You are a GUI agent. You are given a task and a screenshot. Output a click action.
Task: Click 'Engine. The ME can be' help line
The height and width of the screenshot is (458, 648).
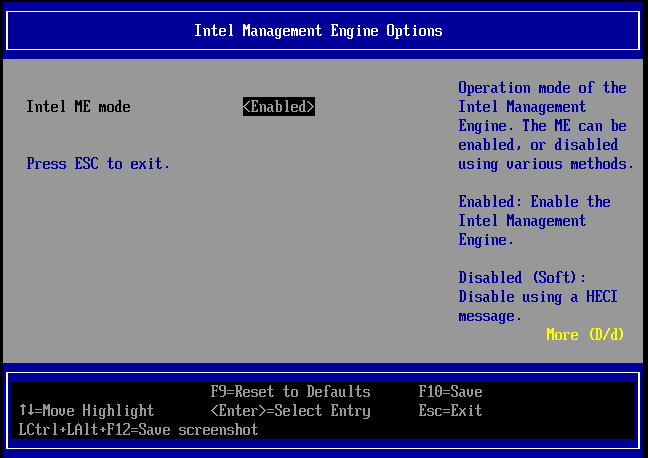click(x=542, y=126)
